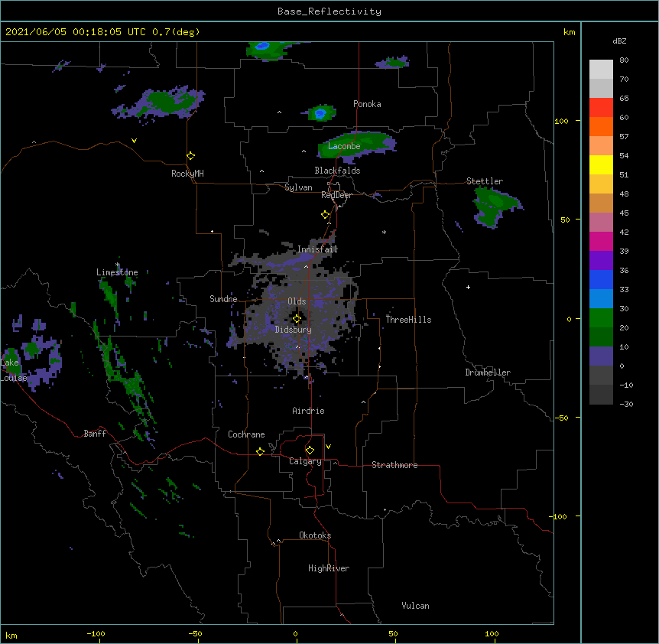
Task: Click the blue-core storm cell west of Ponoka
Action: click(321, 113)
